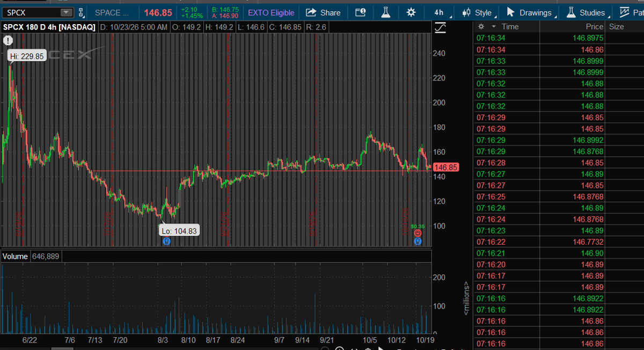
Task: Select the 07:16:21 trade at 146.90
Action: [x=559, y=253]
